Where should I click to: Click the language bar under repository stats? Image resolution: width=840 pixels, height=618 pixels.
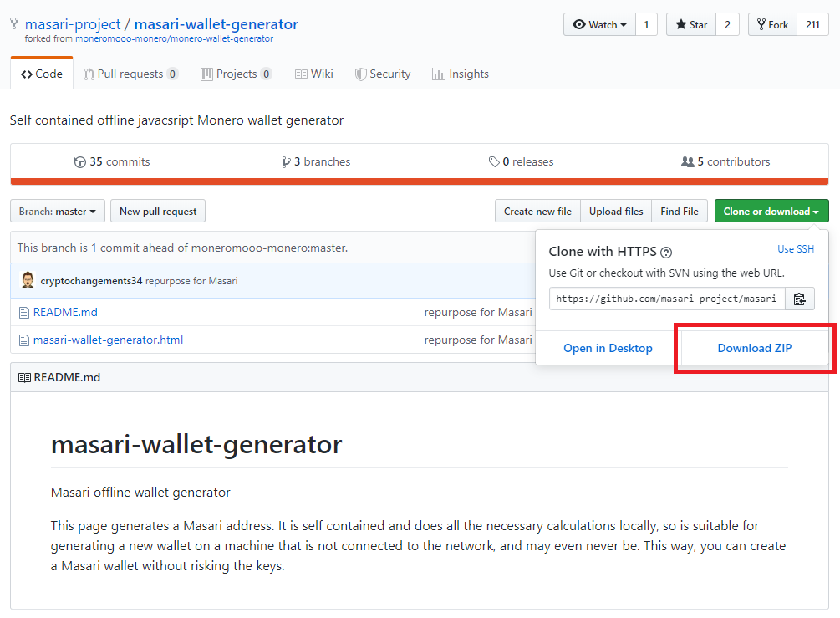pos(420,181)
